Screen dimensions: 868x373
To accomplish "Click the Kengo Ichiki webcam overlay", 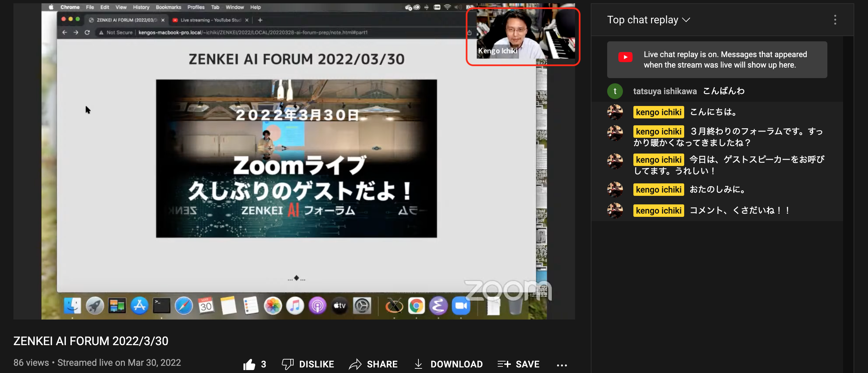I will [526, 33].
